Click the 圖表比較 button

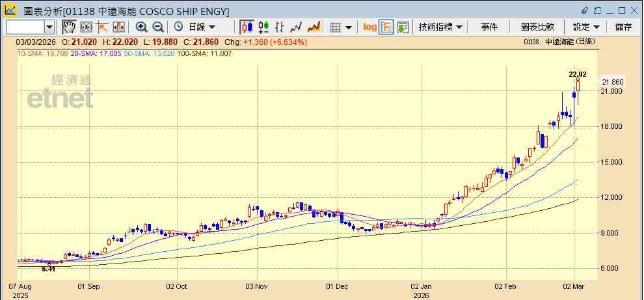point(537,27)
